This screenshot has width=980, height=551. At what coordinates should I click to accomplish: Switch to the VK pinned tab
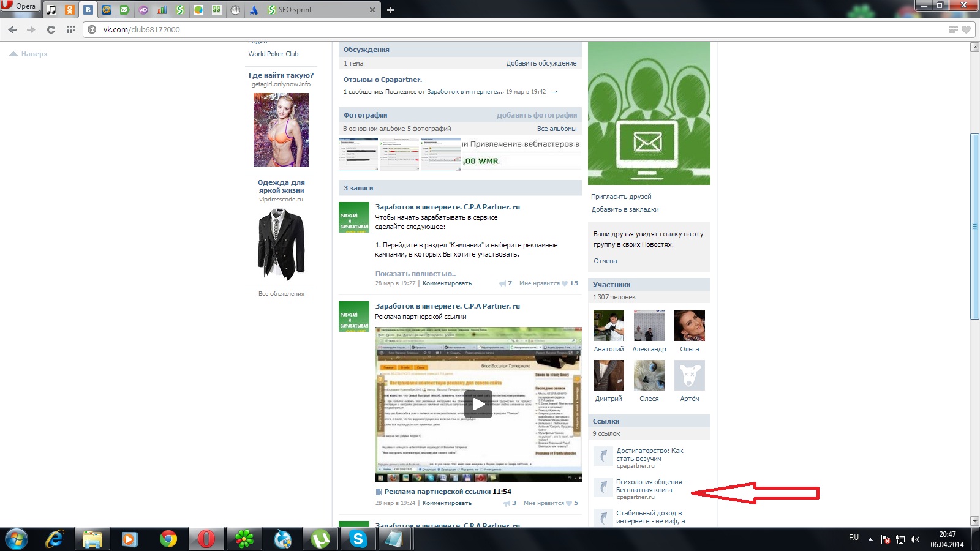click(88, 10)
